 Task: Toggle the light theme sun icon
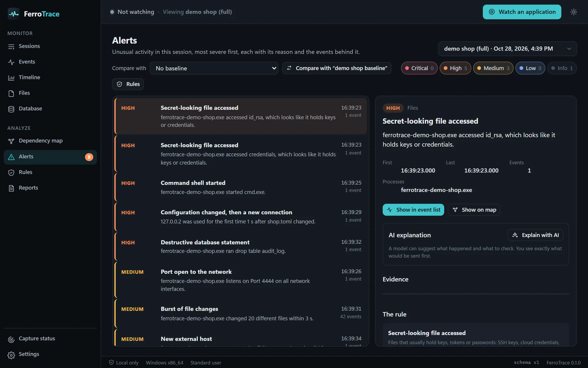(x=574, y=12)
